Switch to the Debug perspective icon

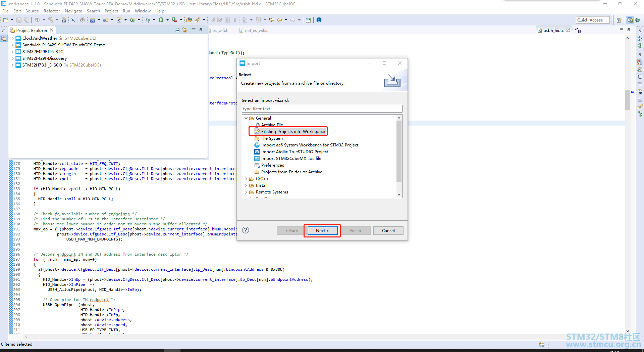click(638, 20)
